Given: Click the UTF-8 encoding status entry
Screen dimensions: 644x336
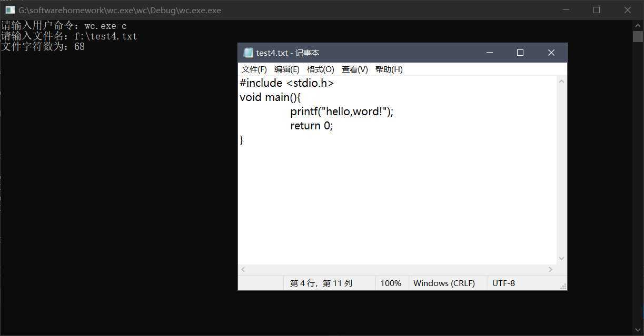Looking at the screenshot, I should pyautogui.click(x=503, y=283).
